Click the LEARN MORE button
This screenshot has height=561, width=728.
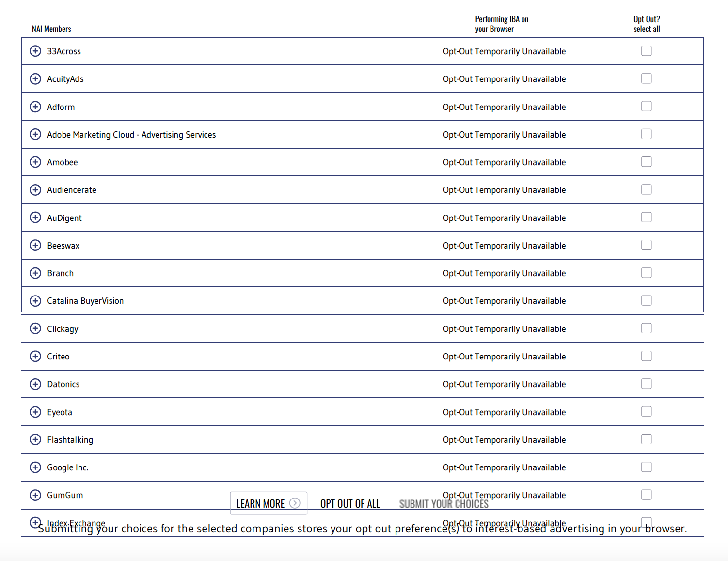pos(269,503)
